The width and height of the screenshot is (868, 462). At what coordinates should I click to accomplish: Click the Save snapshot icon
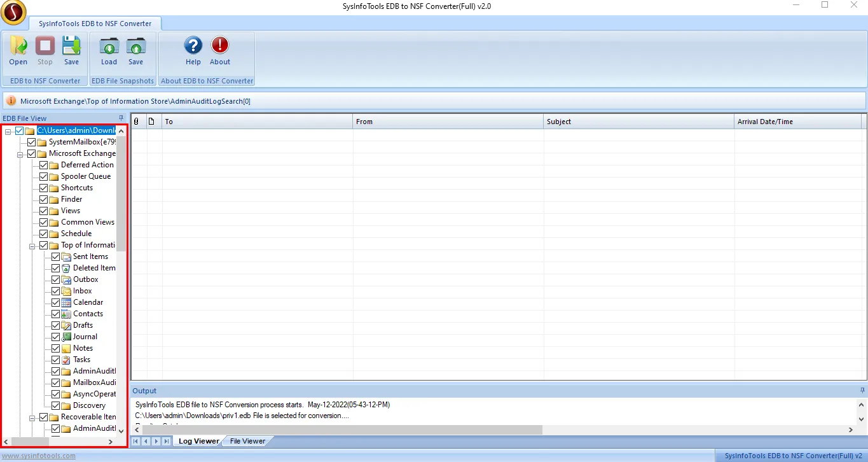[x=135, y=51]
